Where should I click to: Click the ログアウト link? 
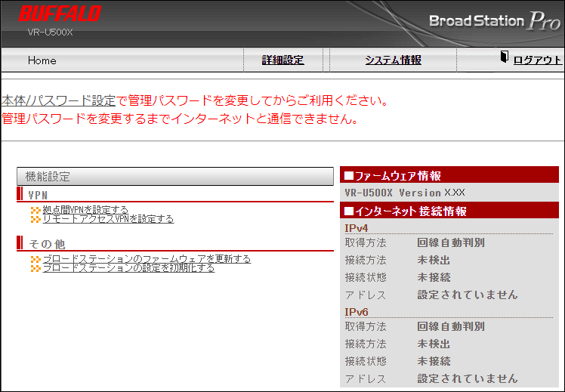pos(537,60)
